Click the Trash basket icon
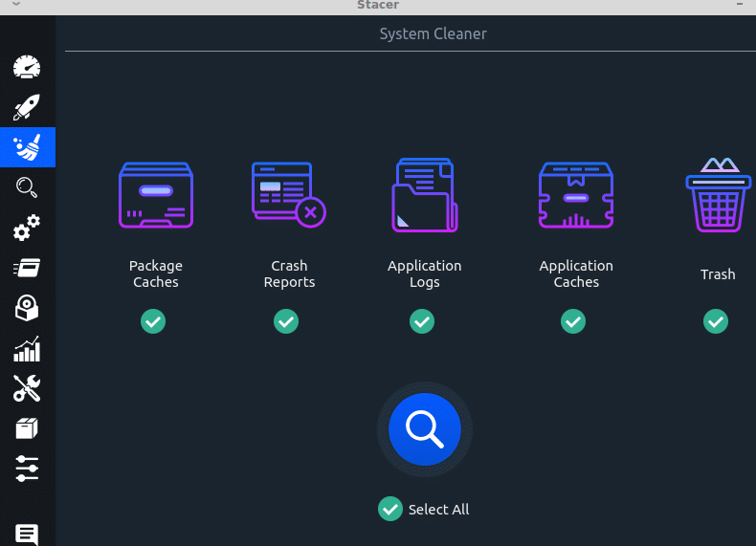This screenshot has width=756, height=546. 719,195
